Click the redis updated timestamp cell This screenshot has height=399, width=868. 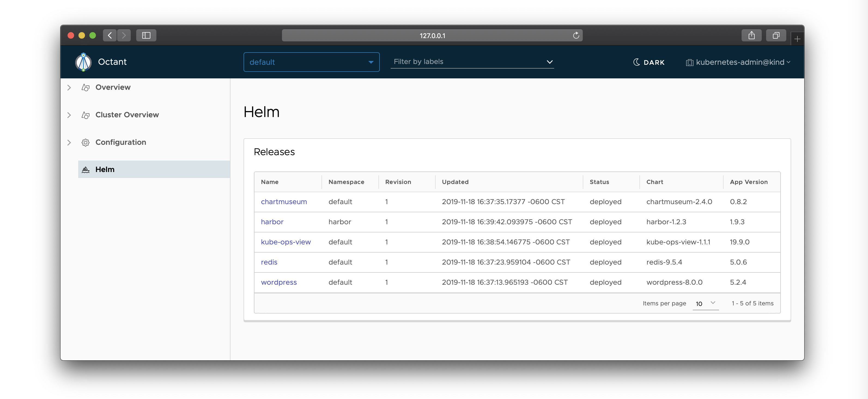click(x=506, y=262)
